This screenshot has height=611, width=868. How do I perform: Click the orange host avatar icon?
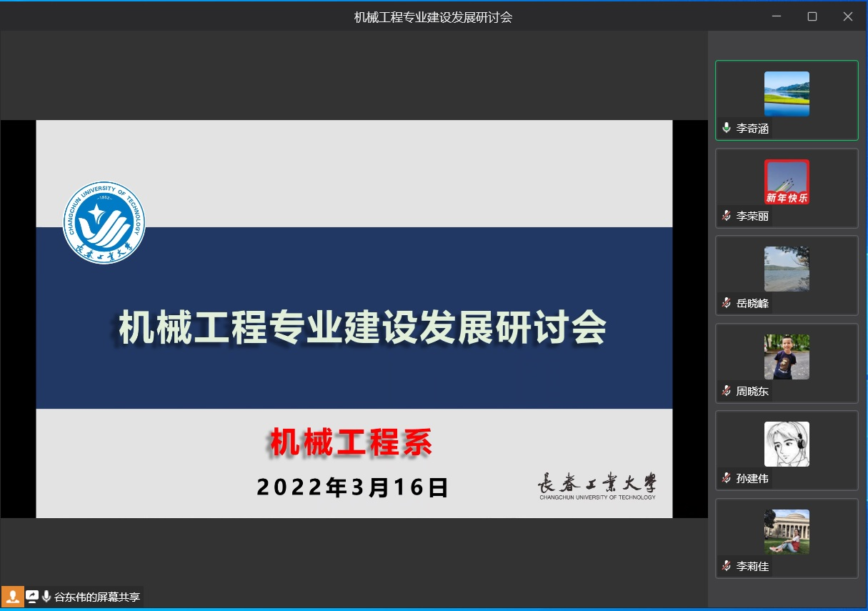(x=12, y=597)
